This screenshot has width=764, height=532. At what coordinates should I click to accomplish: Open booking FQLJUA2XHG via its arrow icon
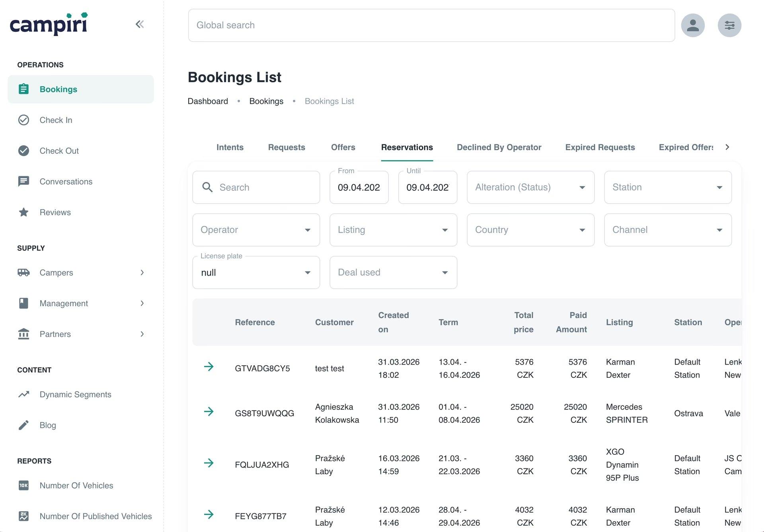pos(209,463)
